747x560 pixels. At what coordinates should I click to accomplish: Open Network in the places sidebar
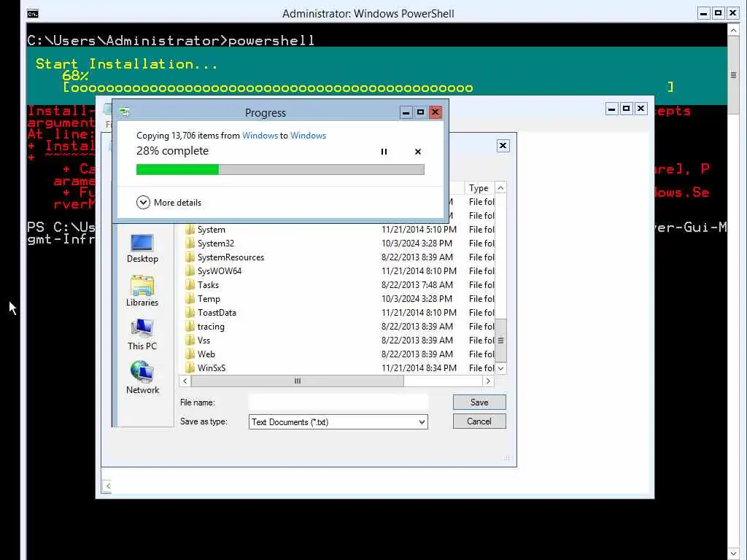tap(142, 378)
